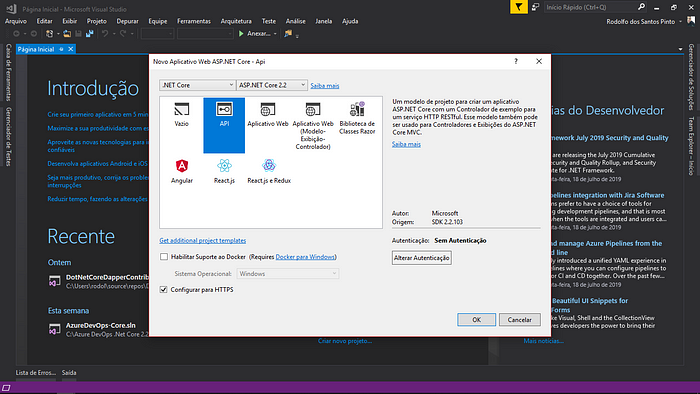Open the Arquitetura menu
The width and height of the screenshot is (700, 394).
[236, 21]
